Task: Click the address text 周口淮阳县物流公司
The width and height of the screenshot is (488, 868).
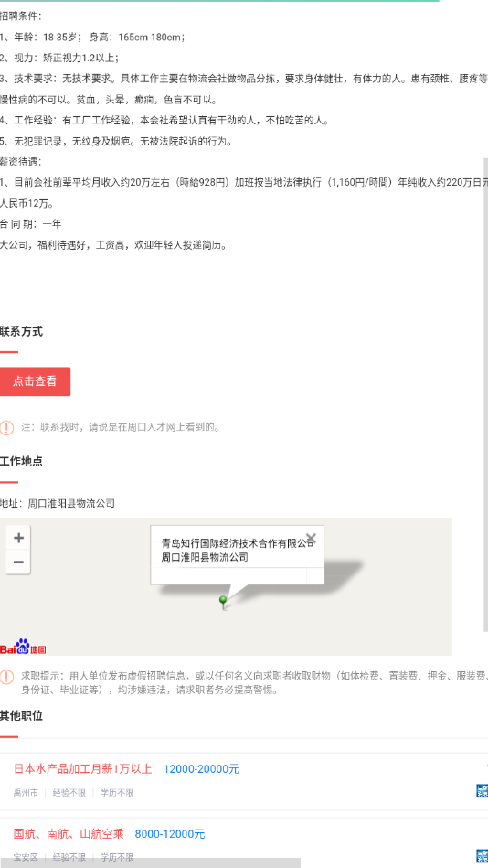Action: [71, 503]
